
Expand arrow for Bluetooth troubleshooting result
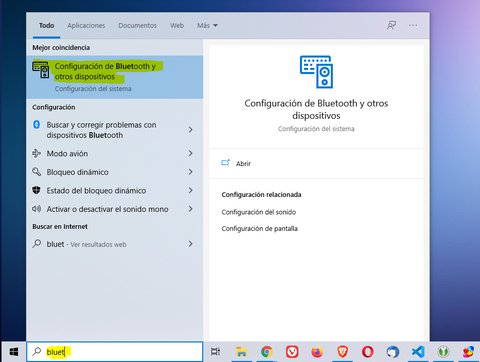(x=190, y=130)
